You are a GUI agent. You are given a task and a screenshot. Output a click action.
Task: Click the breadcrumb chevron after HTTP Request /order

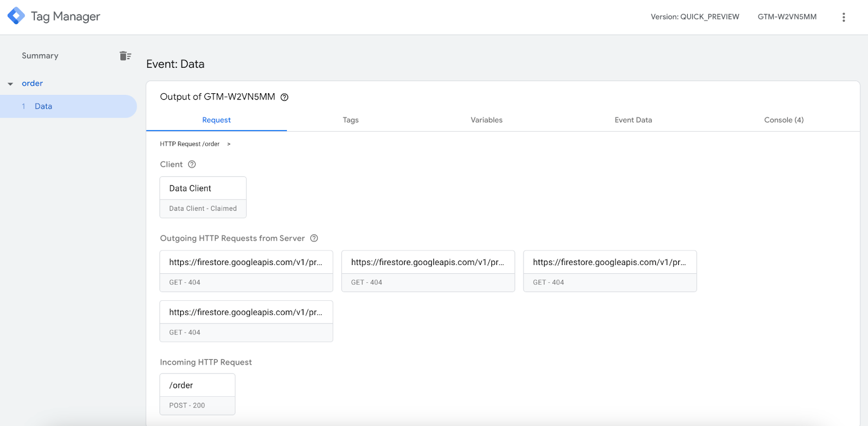(x=229, y=144)
